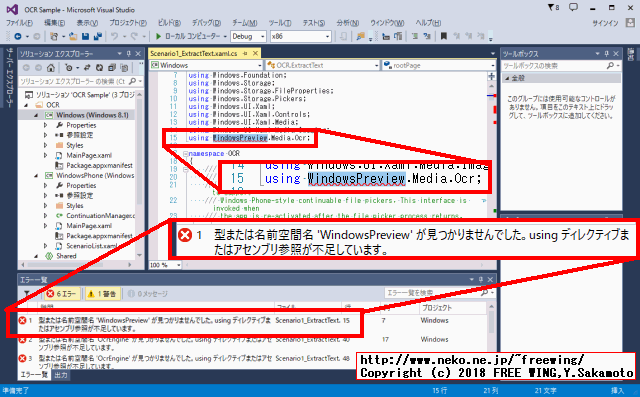
Task: Open the 編集(E) menu
Action: click(54, 23)
